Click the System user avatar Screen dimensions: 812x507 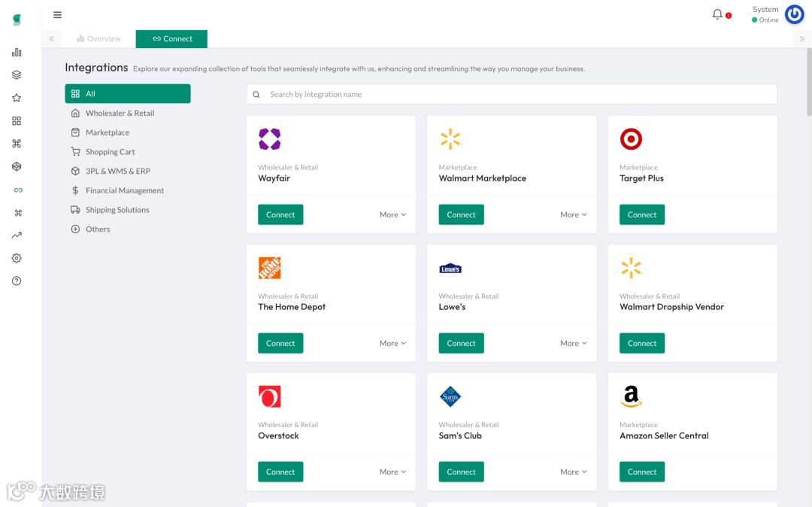coord(794,14)
